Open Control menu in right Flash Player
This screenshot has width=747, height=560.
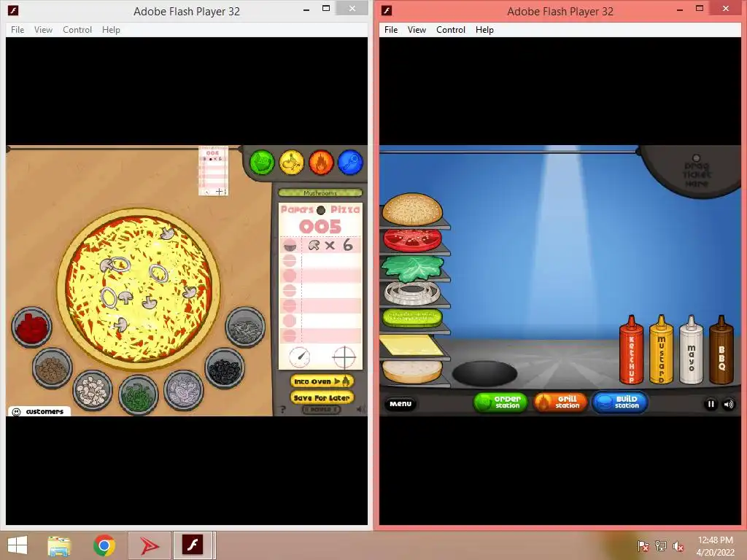451,29
